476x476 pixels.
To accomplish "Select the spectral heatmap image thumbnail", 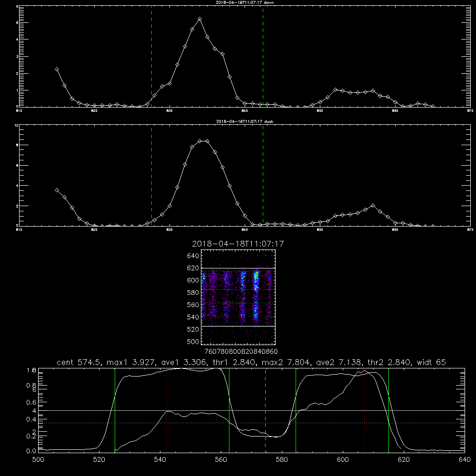I will click(238, 297).
